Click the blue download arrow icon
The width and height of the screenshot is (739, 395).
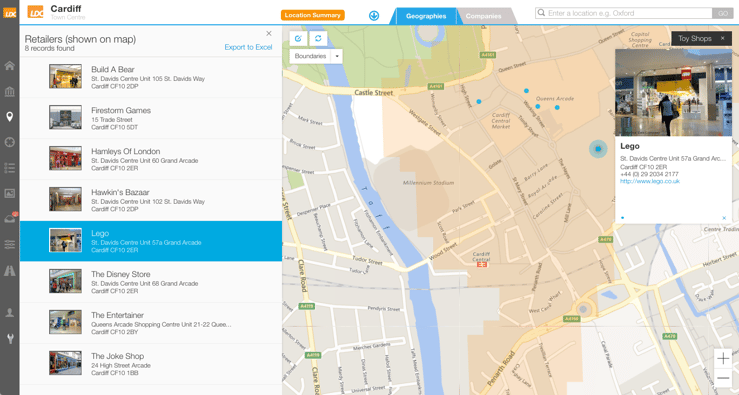point(374,16)
